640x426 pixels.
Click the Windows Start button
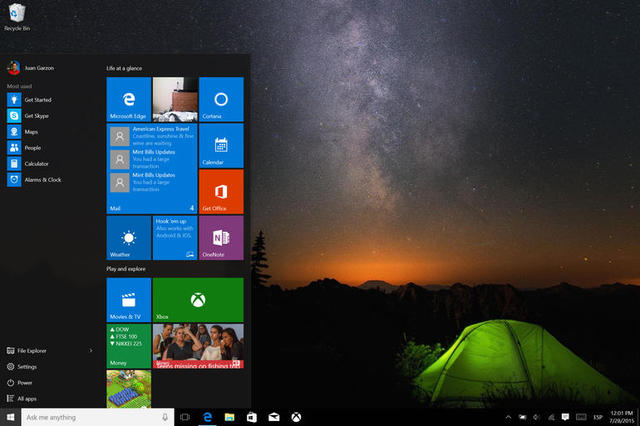click(11, 417)
